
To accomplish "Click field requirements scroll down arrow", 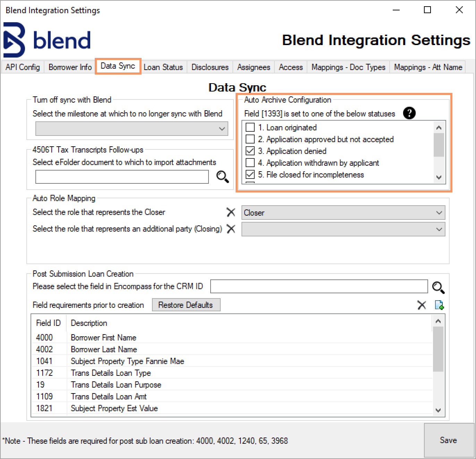I will pos(438,410).
